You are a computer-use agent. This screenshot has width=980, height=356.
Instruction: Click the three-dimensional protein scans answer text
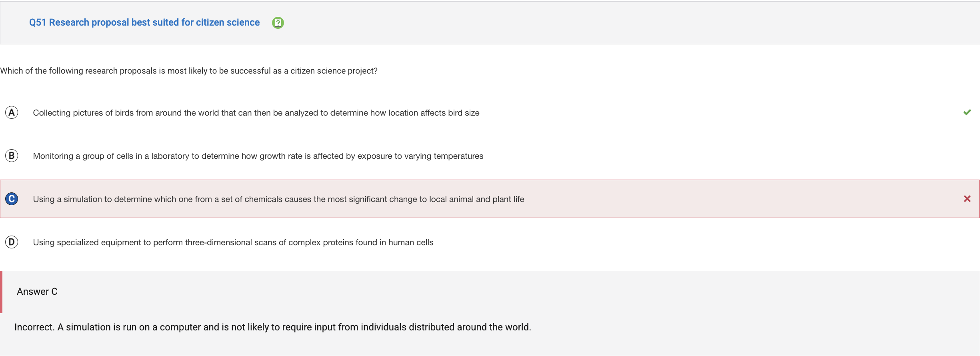[233, 242]
